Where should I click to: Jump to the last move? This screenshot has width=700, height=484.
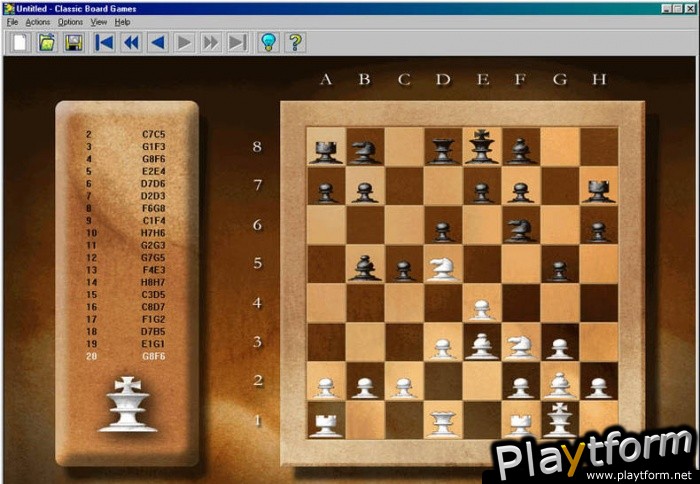(x=238, y=42)
